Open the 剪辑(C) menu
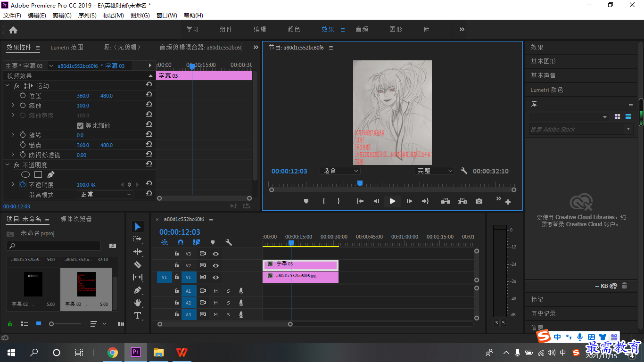The width and height of the screenshot is (644, 362). [62, 15]
